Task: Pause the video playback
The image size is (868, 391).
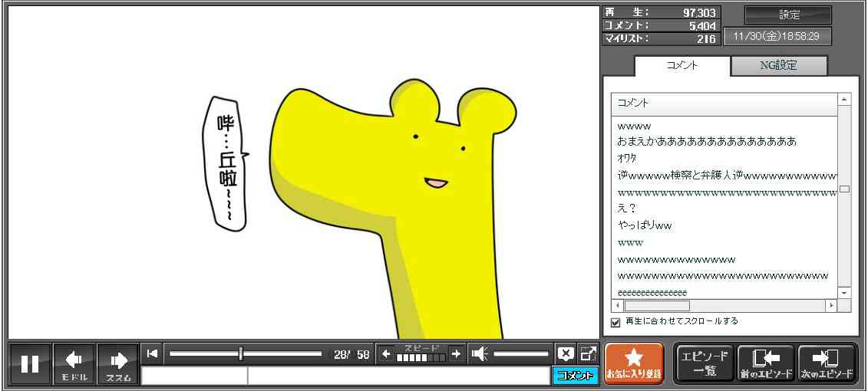Action: [x=30, y=363]
